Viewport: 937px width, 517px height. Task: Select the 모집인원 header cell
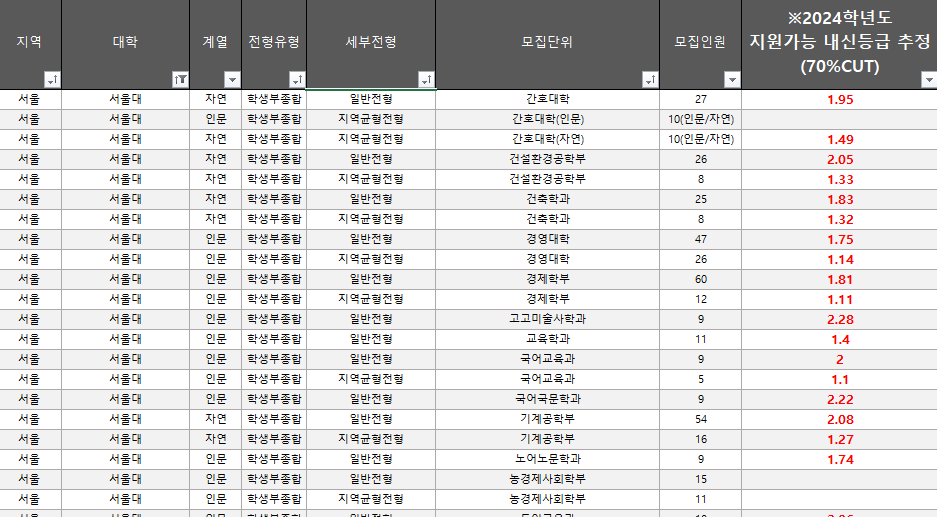(x=700, y=44)
